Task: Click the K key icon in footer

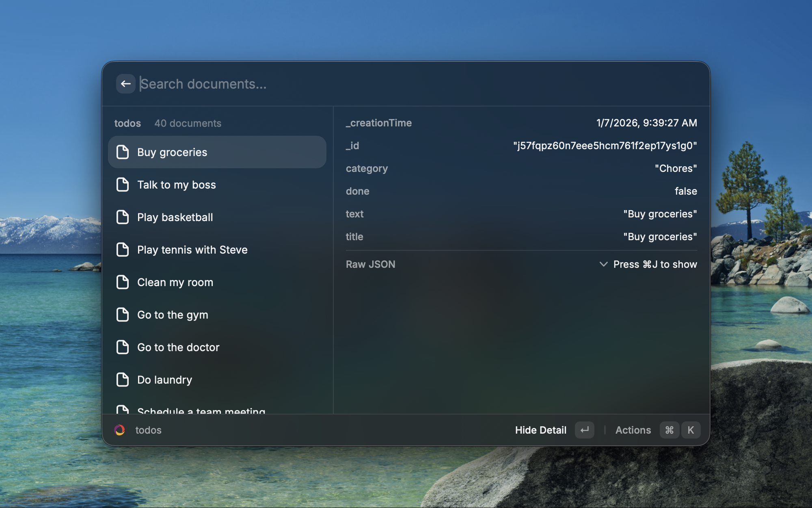Action: click(691, 430)
